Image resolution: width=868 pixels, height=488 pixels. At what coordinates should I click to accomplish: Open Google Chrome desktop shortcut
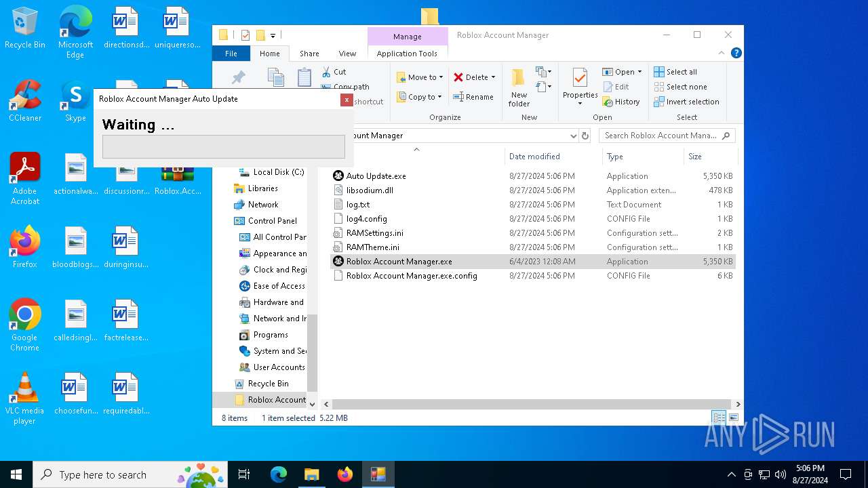[x=25, y=325]
